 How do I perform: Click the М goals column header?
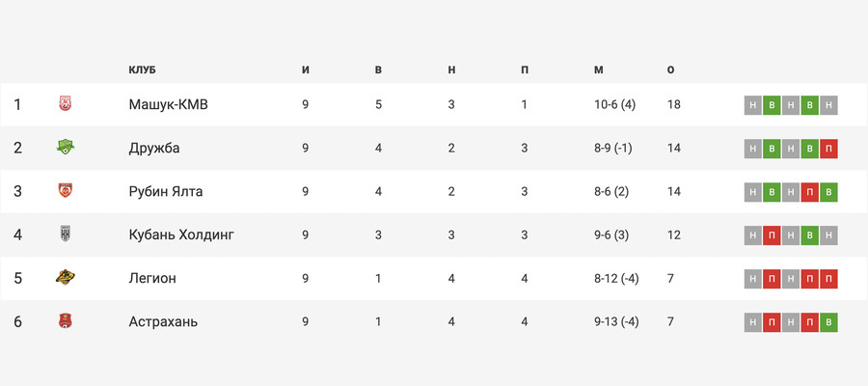(x=598, y=70)
